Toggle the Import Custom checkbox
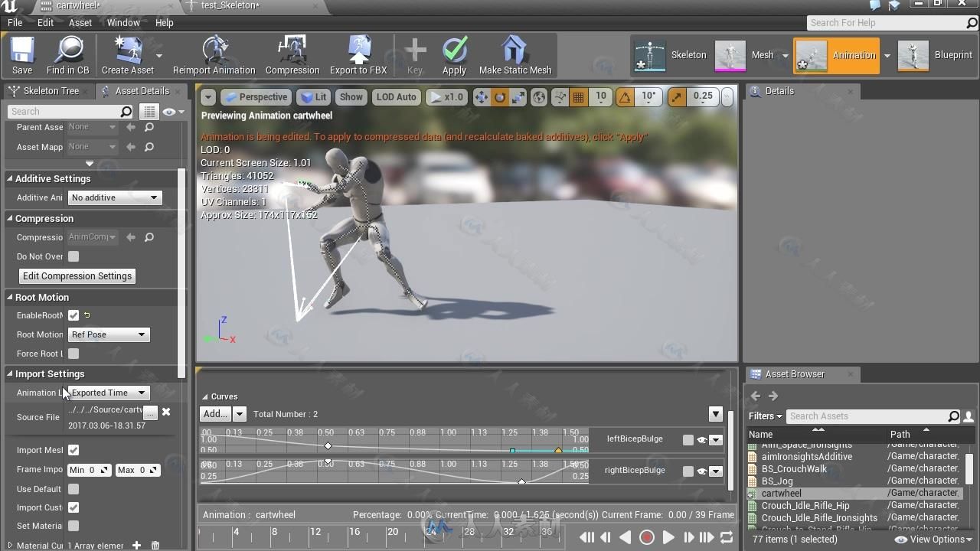 pos(73,507)
